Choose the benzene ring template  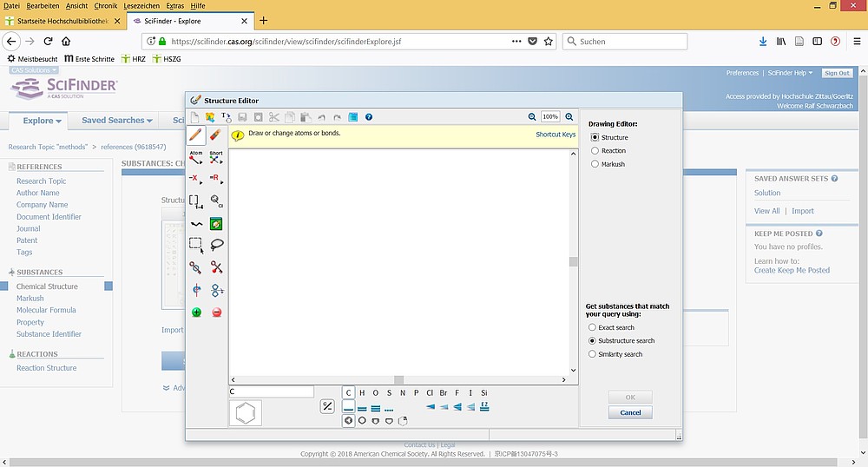246,413
